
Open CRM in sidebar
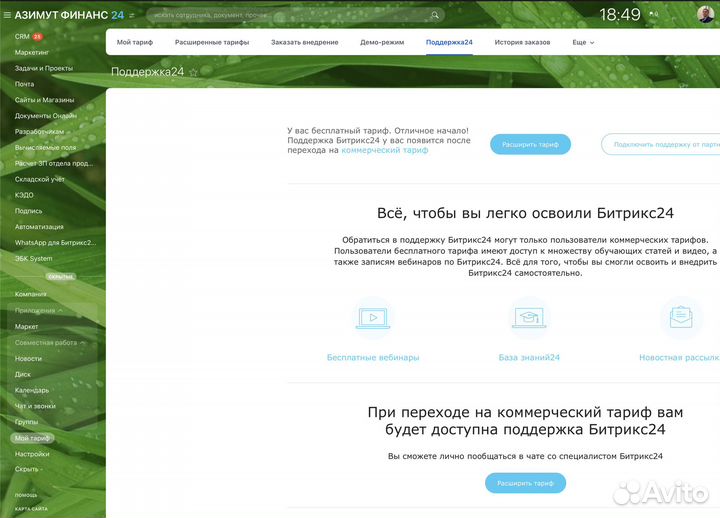tap(22, 37)
